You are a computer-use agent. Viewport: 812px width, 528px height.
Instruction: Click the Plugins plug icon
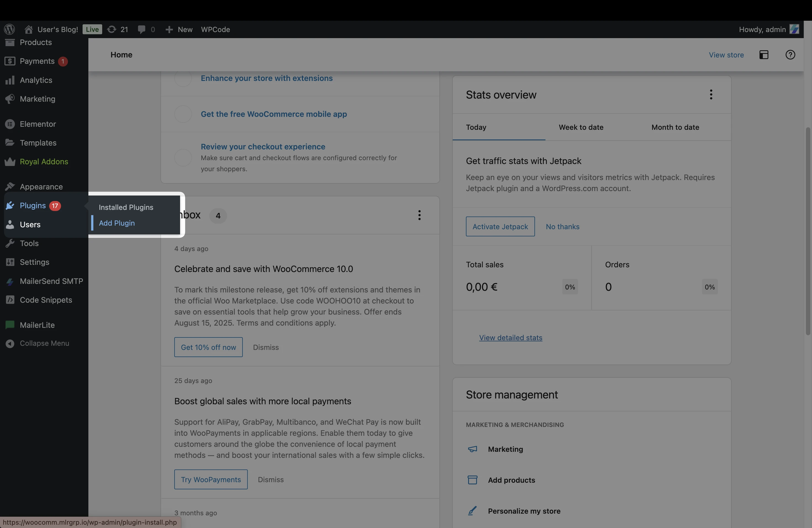tap(10, 205)
